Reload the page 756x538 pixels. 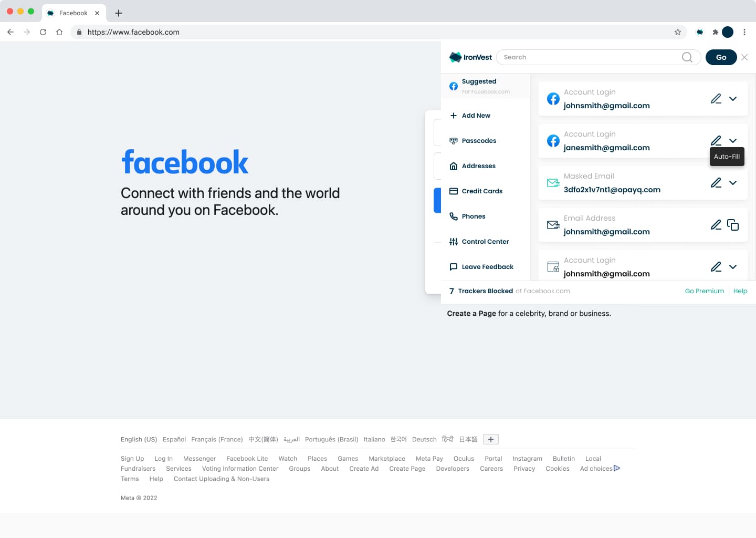point(43,32)
